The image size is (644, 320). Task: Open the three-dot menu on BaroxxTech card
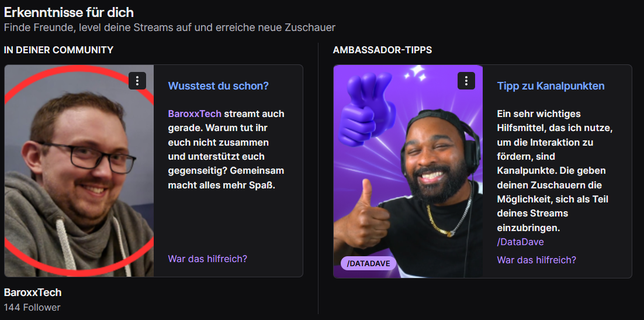click(x=137, y=81)
